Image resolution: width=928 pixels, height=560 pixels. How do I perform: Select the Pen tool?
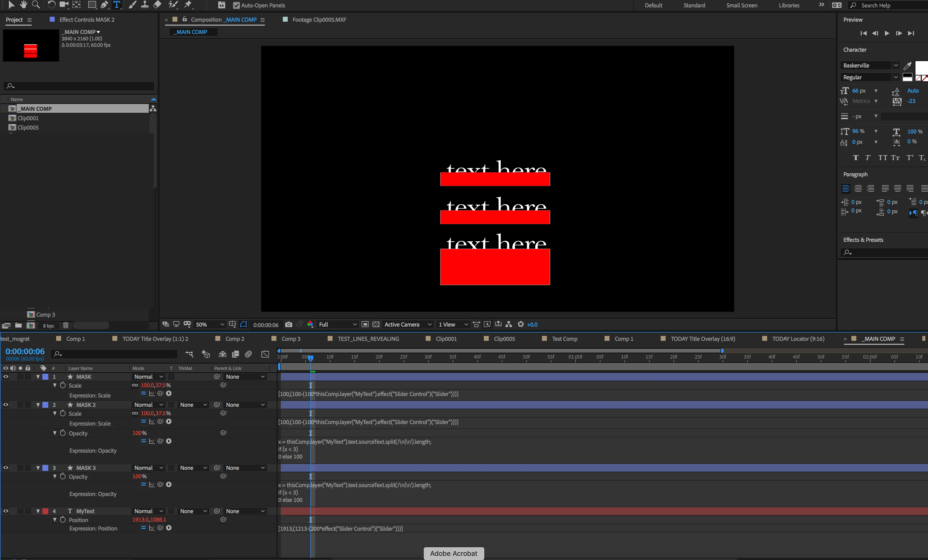pyautogui.click(x=104, y=5)
